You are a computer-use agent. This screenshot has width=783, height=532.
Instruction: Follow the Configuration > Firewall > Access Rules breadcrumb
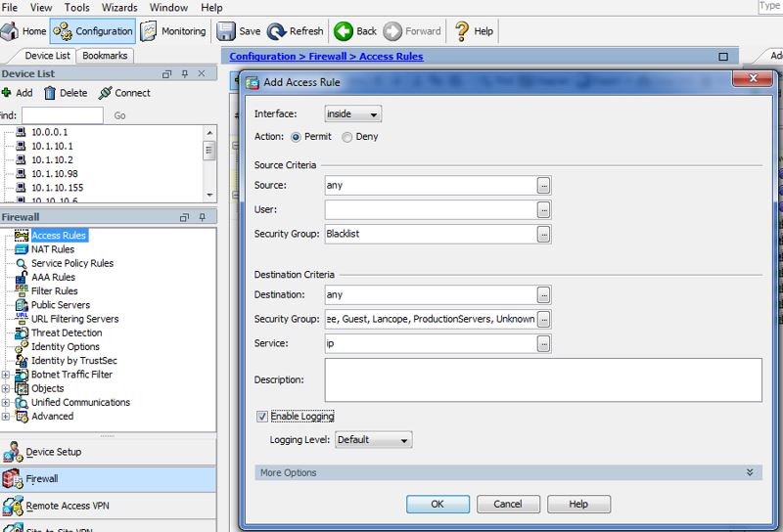tap(326, 57)
